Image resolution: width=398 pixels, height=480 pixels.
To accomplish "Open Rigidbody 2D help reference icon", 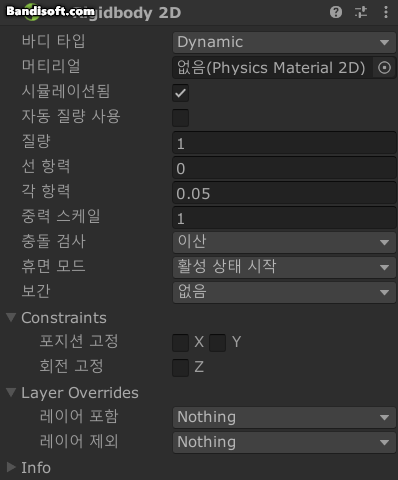I will [336, 12].
